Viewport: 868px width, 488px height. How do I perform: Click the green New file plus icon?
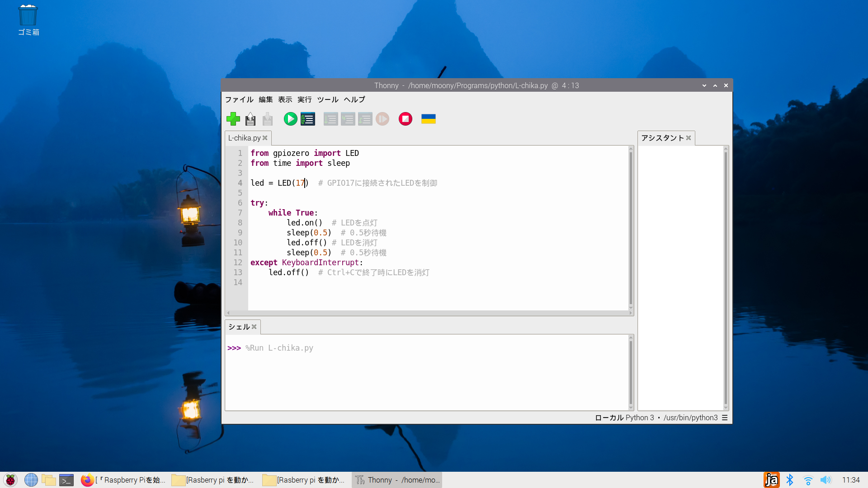(x=233, y=119)
